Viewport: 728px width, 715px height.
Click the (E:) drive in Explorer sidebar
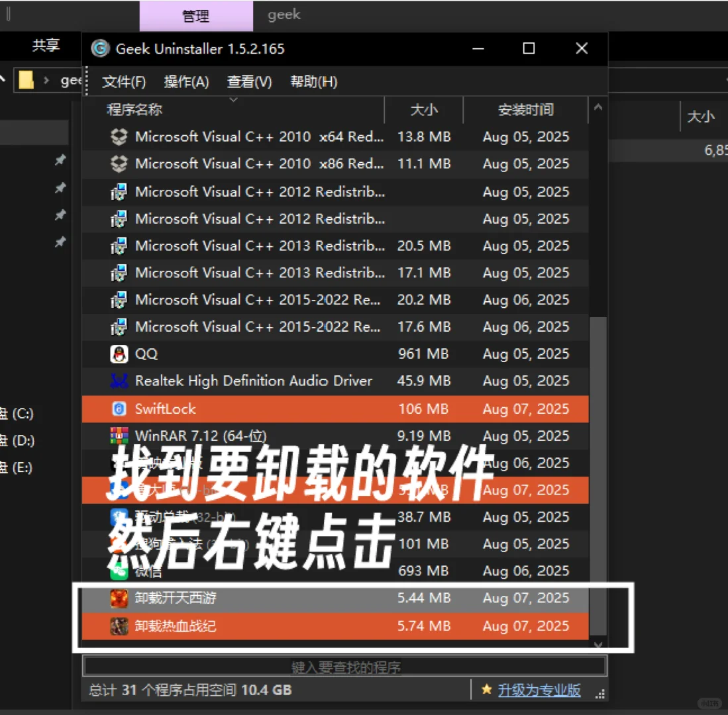pos(17,467)
